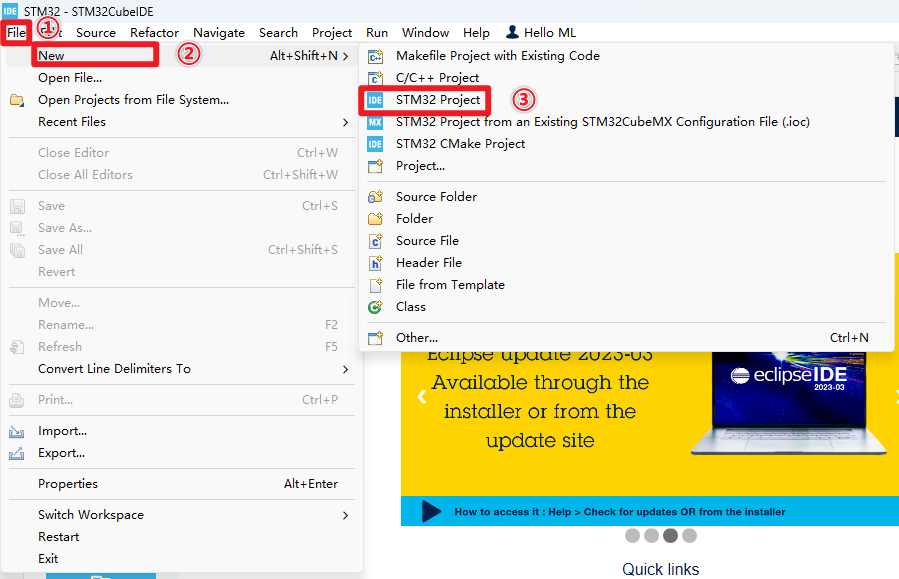
Task: Select the active dark carousel dot
Action: coord(670,535)
